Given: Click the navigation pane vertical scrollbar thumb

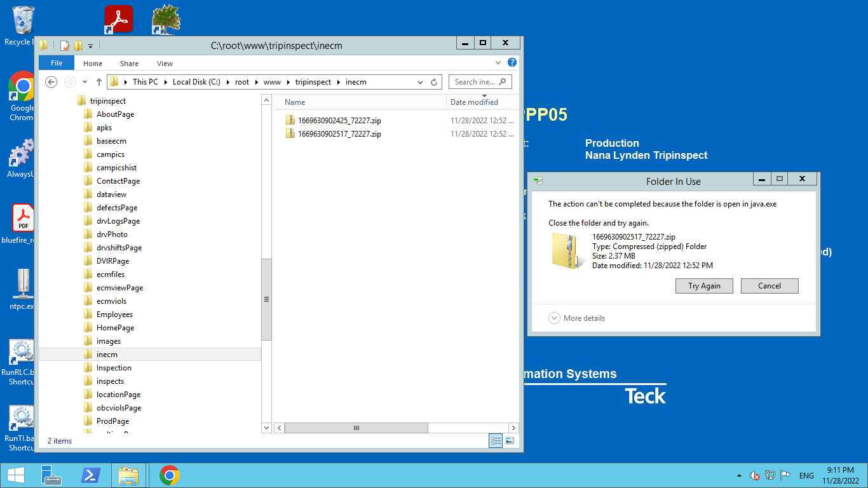Looking at the screenshot, I should pyautogui.click(x=267, y=299).
